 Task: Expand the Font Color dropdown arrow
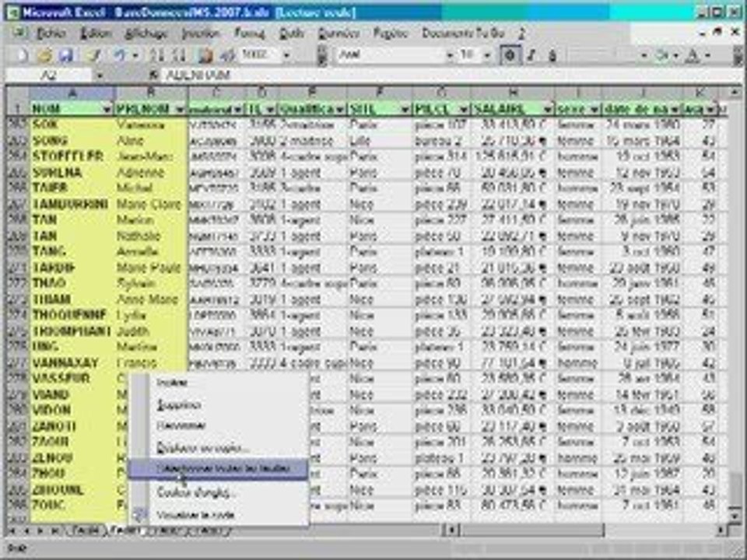pos(707,56)
